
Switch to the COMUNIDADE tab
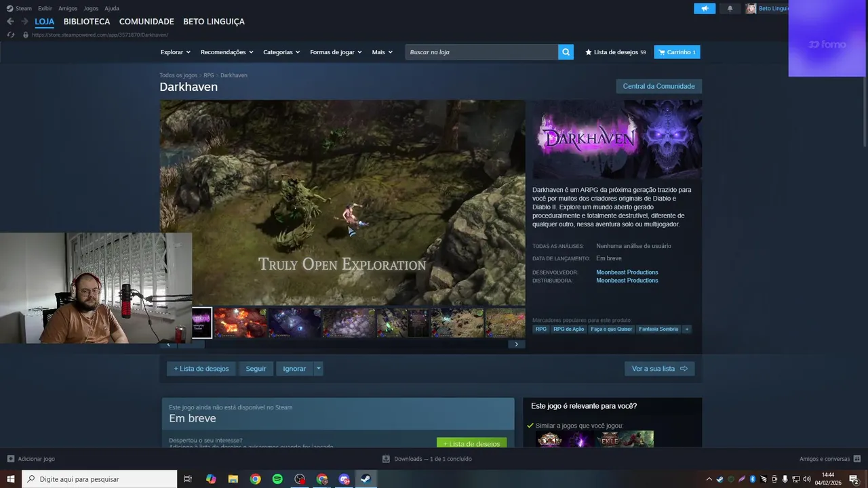[146, 22]
